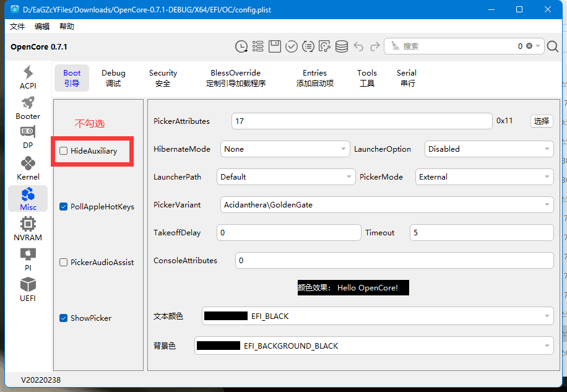567x392 pixels.
Task: Open the PickerMode dropdown
Action: [484, 177]
